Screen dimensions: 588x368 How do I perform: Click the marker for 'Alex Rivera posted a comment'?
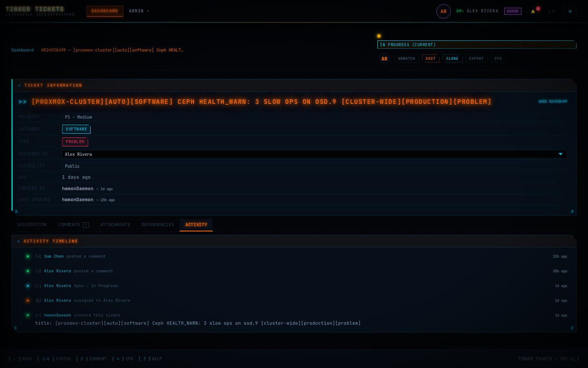pos(28,271)
